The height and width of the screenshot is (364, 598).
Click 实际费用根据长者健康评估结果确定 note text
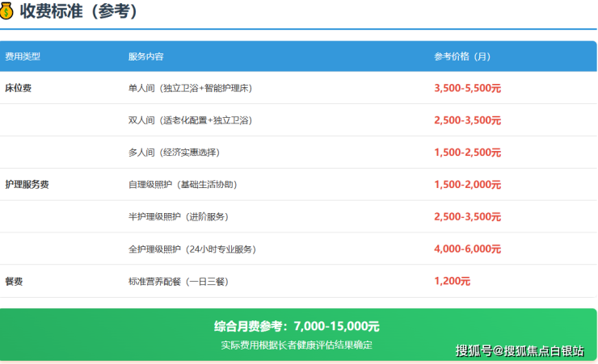pyautogui.click(x=297, y=345)
